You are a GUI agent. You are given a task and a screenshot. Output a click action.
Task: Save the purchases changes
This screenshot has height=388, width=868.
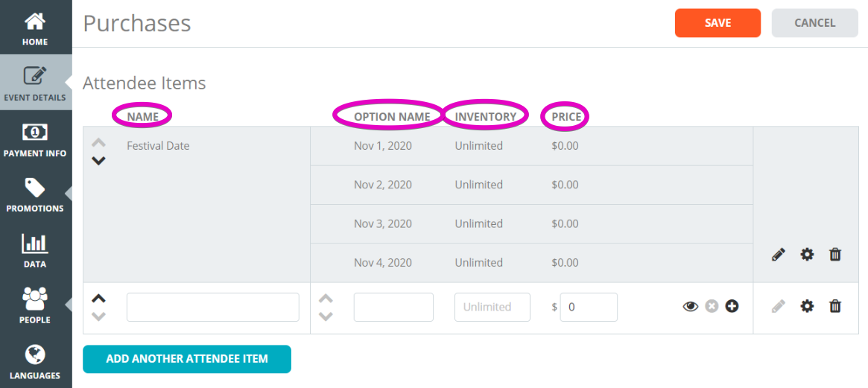tap(717, 23)
